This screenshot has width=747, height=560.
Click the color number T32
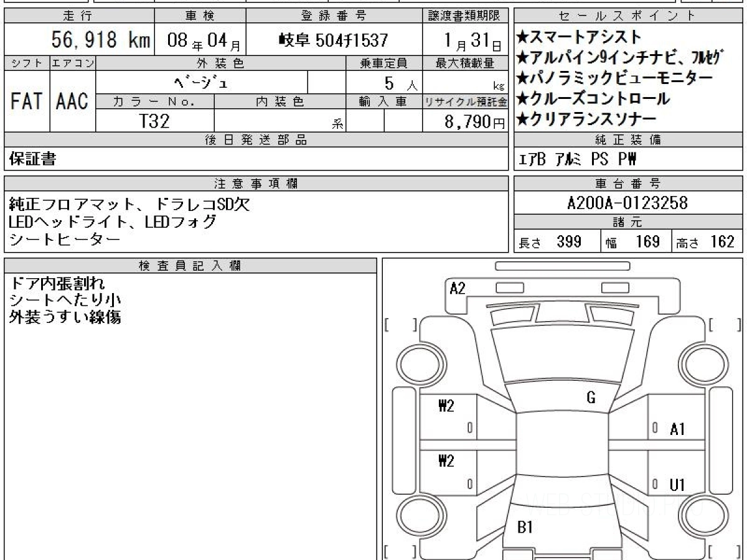[154, 121]
